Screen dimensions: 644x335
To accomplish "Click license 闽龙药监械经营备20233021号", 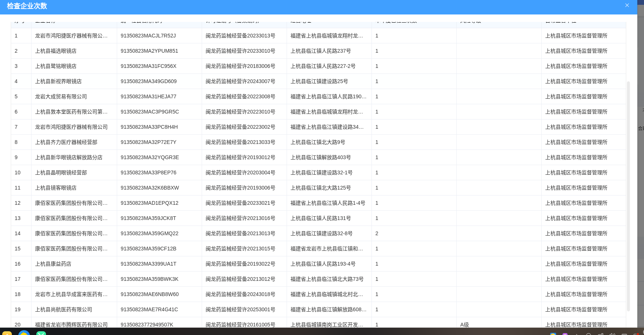I will coord(240,203).
